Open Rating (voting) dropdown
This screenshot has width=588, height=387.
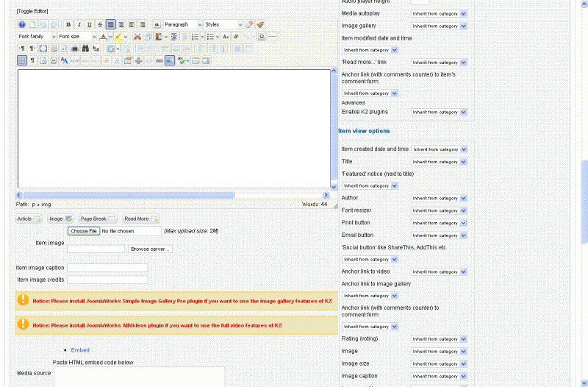click(439, 339)
